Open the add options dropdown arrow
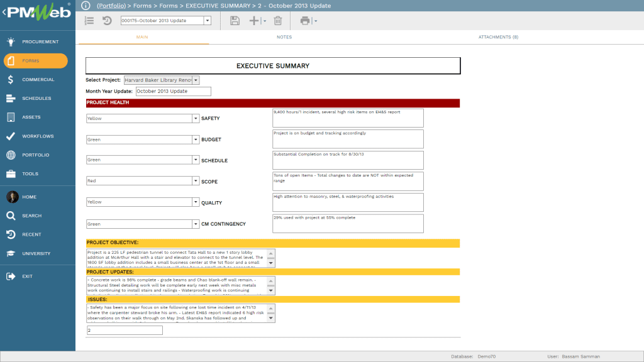This screenshot has width=644, height=362. pyautogui.click(x=265, y=21)
